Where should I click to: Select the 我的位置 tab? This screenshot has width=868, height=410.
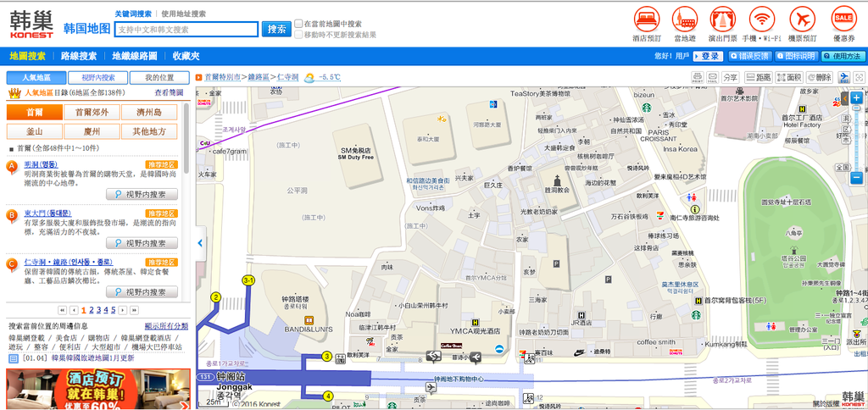click(160, 77)
